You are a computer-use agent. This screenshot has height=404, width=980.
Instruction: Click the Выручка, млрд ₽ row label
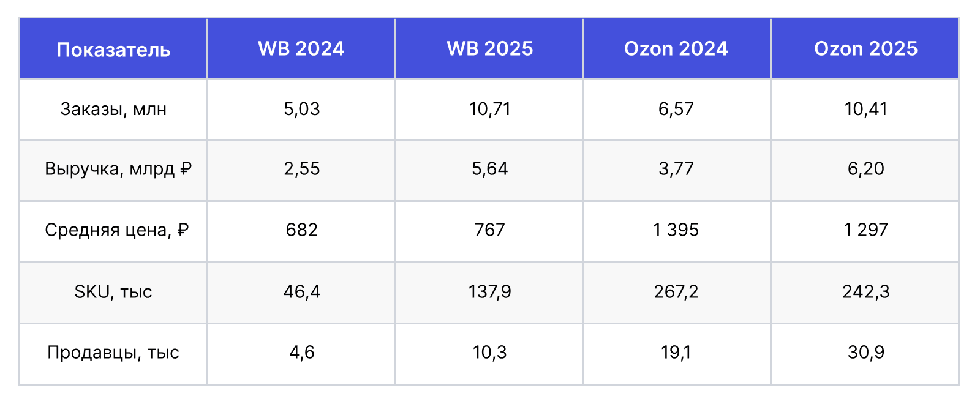[118, 169]
